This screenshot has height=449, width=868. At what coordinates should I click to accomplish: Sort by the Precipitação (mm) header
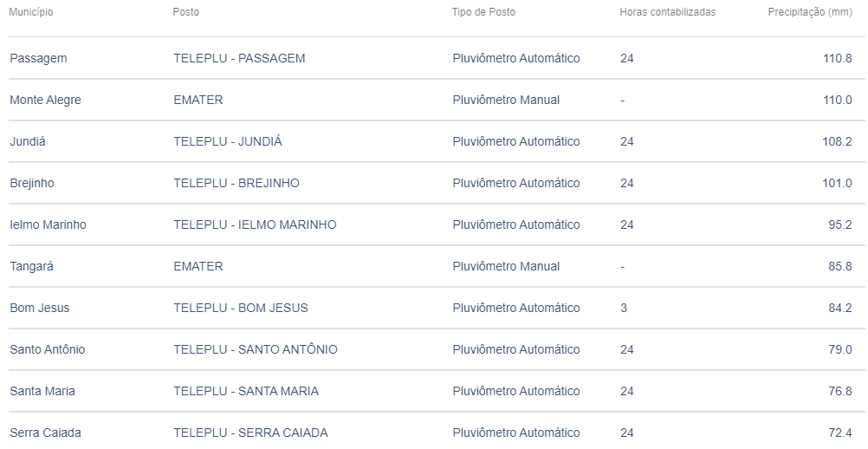tap(810, 12)
